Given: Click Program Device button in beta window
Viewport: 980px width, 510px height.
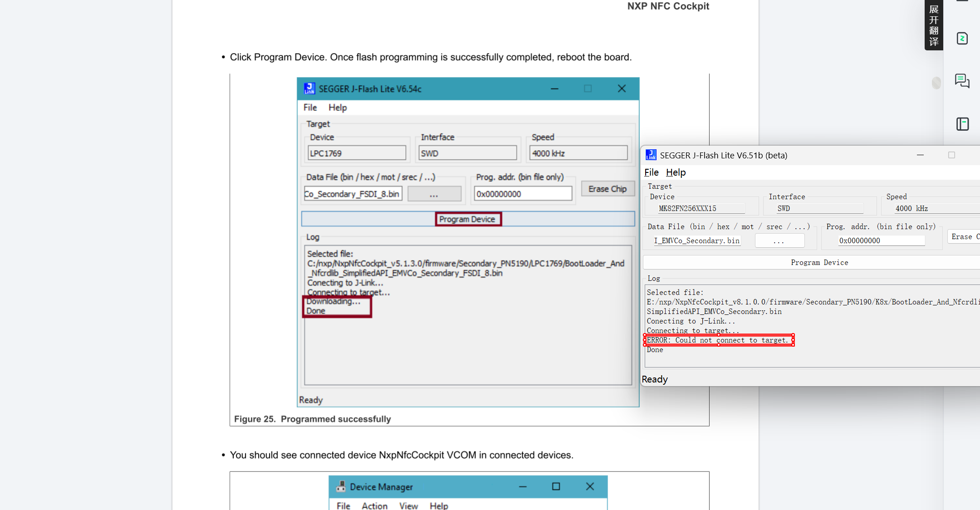Looking at the screenshot, I should click(819, 262).
